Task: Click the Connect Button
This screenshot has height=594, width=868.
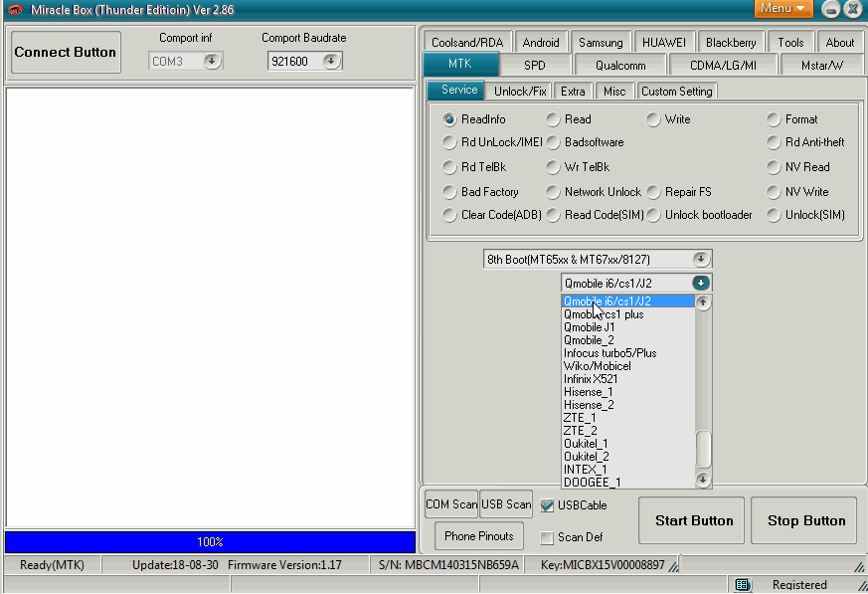Action: tap(66, 52)
